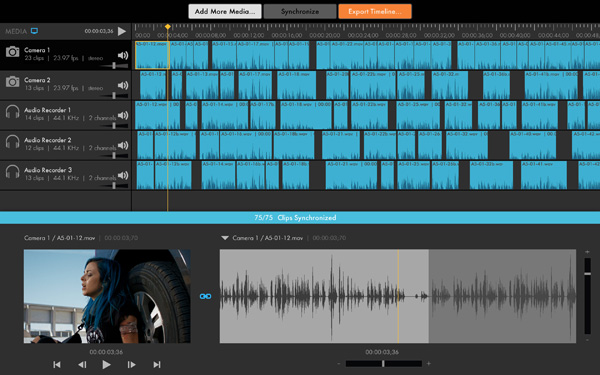
Task: Click the plus at waveform zoom slider
Action: pyautogui.click(x=429, y=364)
